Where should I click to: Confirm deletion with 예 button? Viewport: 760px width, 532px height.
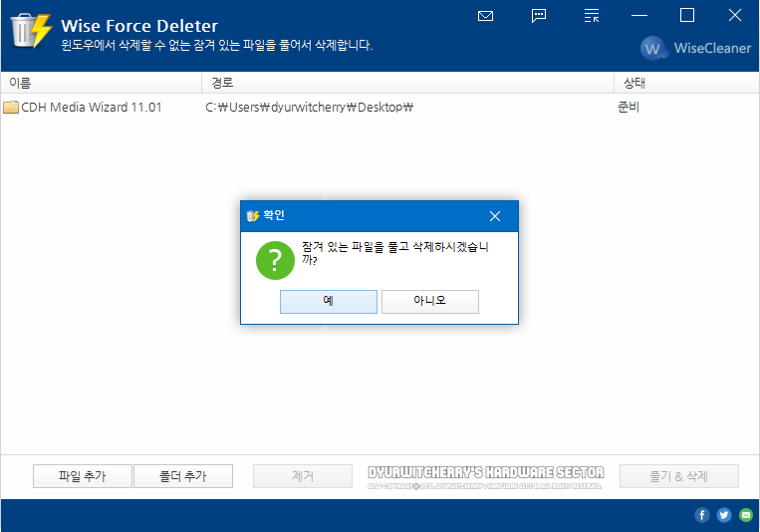click(x=329, y=302)
